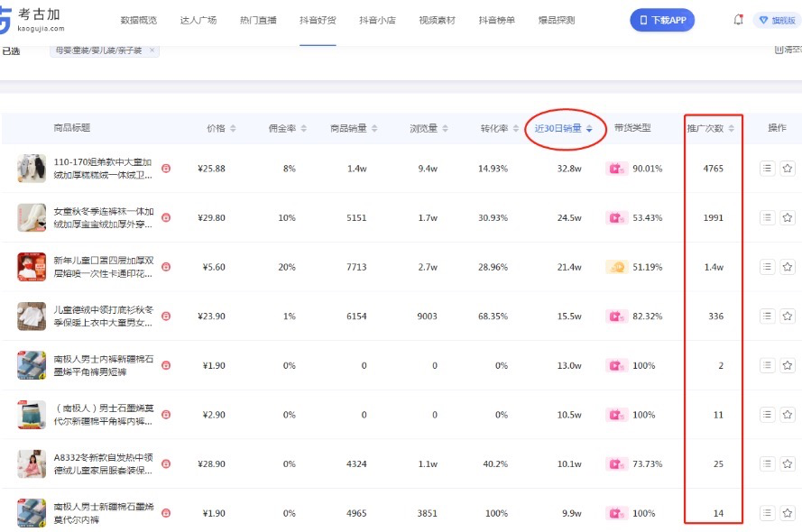Image resolution: width=802 pixels, height=532 pixels.
Task: Open the 儿童德绒中领打底衫 product title
Action: point(104,316)
